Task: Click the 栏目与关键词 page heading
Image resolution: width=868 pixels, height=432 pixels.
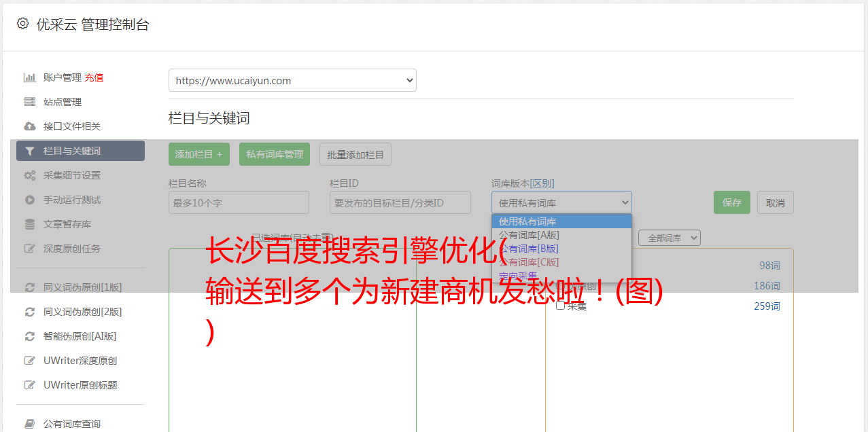Action: tap(209, 118)
